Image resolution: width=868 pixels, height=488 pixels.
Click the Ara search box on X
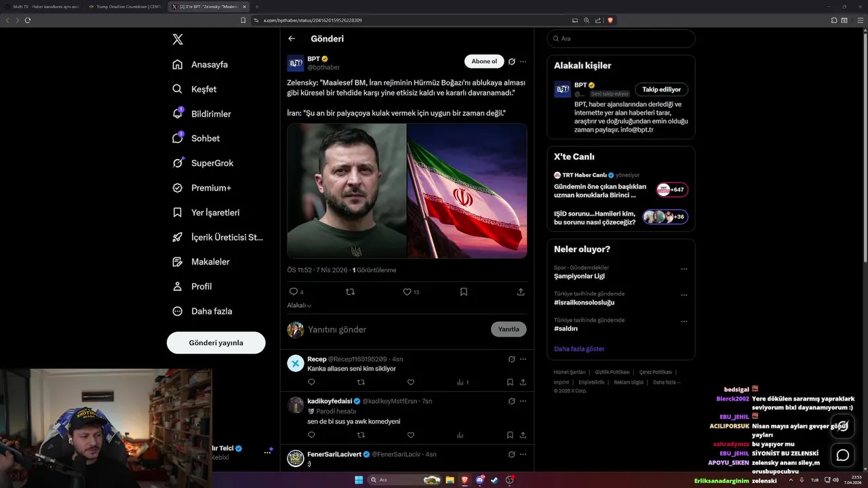pos(620,39)
